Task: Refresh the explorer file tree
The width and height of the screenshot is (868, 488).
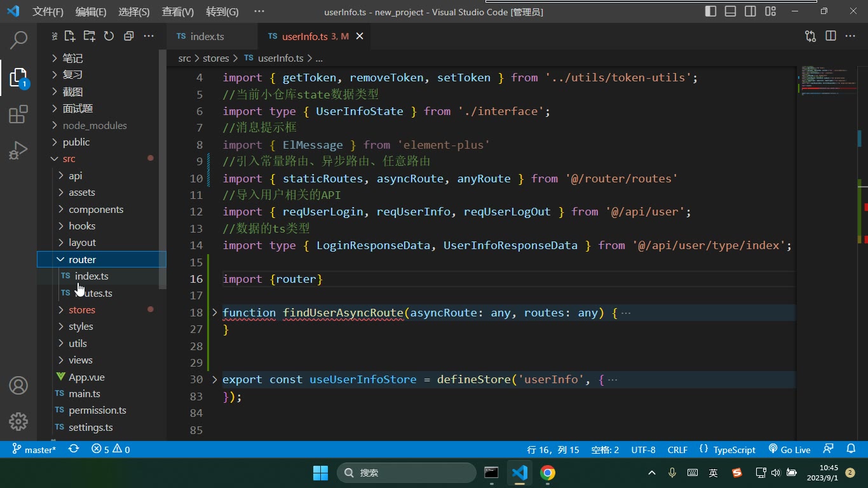Action: coord(109,36)
